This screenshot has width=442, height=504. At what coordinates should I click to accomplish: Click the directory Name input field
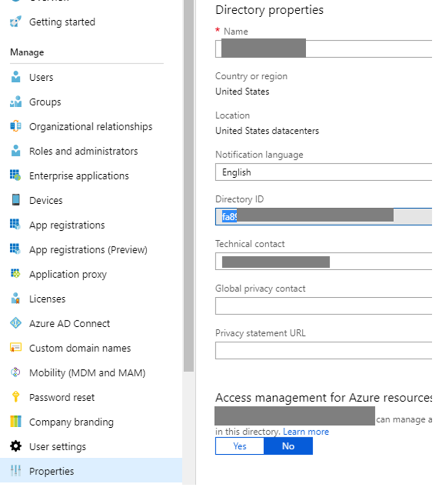[324, 49]
